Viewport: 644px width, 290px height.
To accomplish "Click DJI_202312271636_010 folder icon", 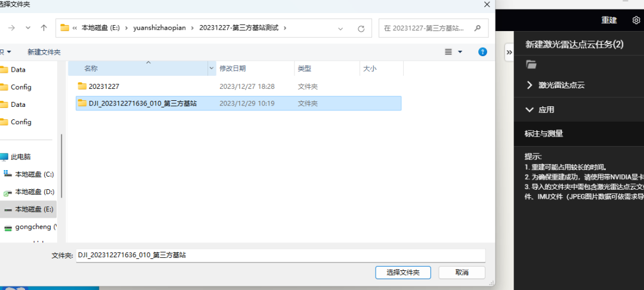I will pos(82,103).
